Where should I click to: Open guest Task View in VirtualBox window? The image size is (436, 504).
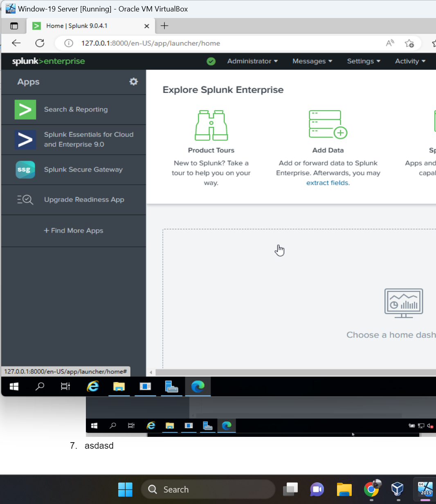tap(65, 386)
